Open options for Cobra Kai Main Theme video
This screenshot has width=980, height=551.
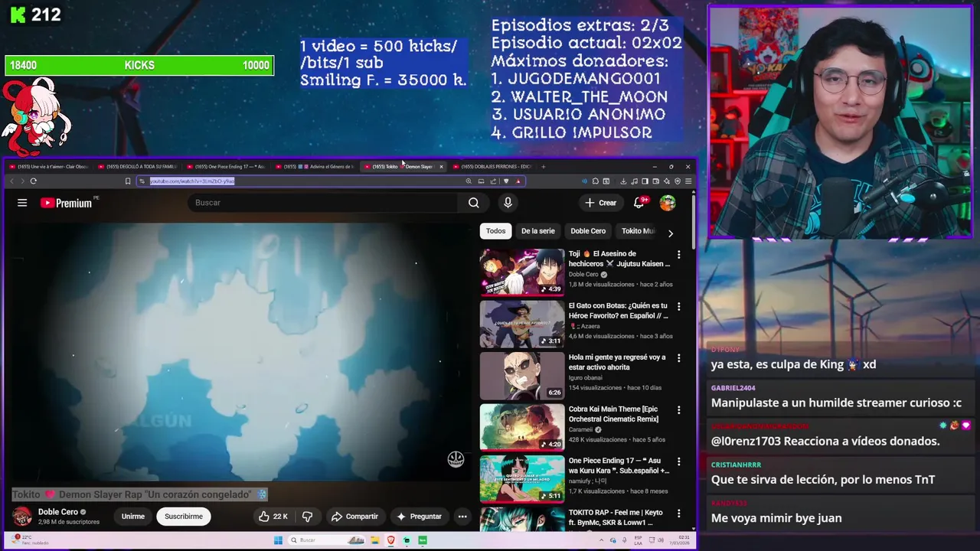tap(678, 410)
